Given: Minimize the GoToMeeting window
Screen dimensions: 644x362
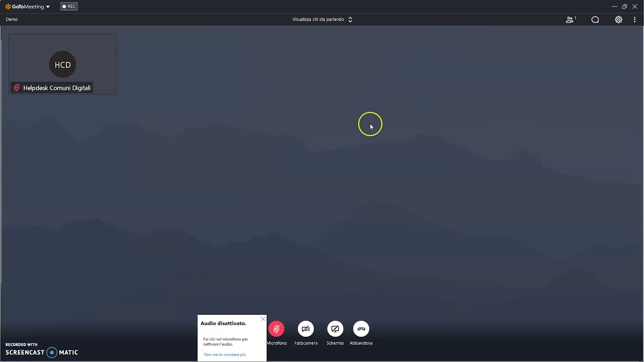Looking at the screenshot, I should 614,7.
